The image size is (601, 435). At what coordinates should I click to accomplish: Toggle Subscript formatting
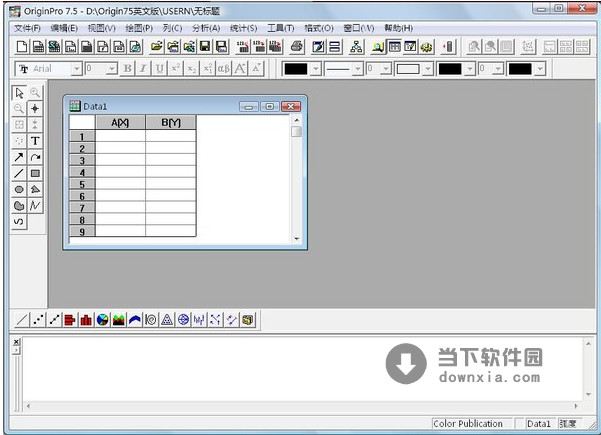[x=191, y=69]
